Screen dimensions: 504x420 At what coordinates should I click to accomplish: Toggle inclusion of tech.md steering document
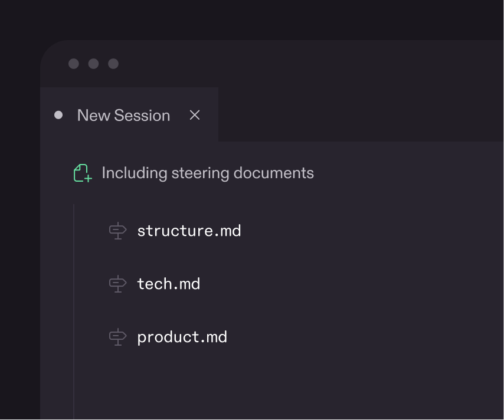[x=117, y=284]
